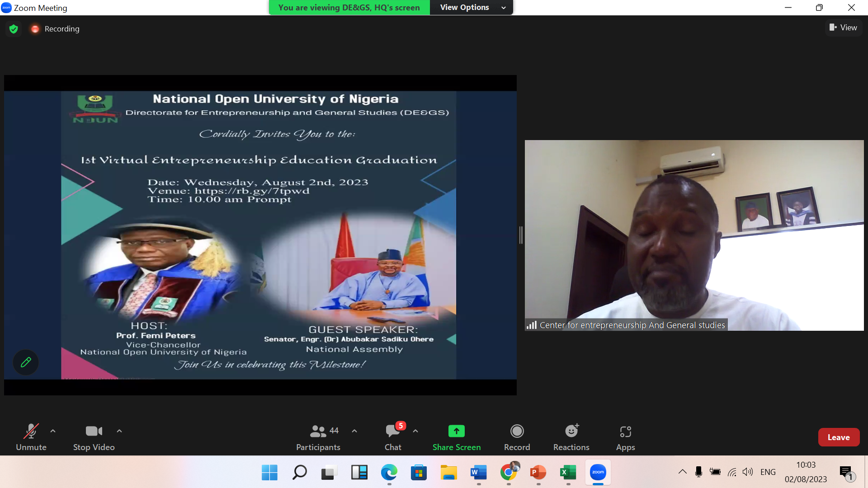868x488 pixels.
Task: Unmute the microphone
Action: (31, 436)
